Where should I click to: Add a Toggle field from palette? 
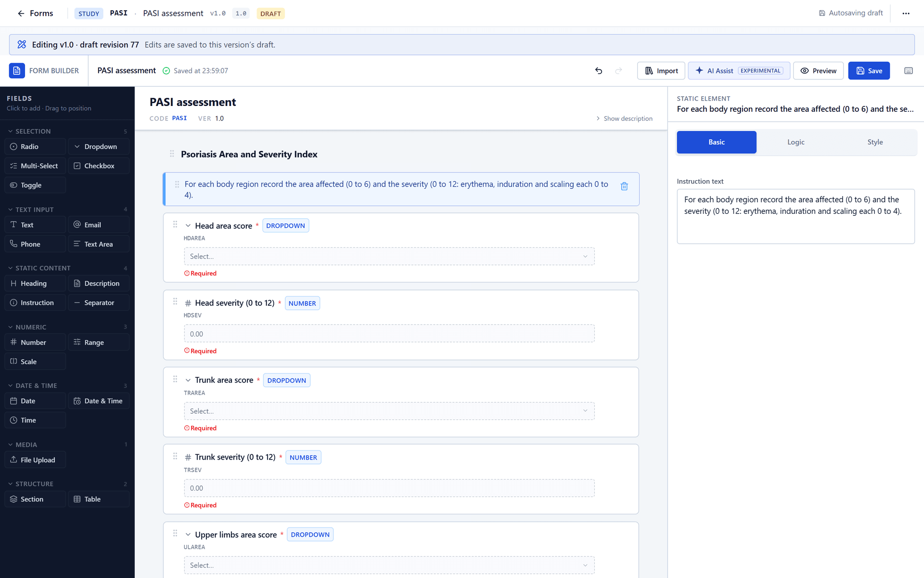pyautogui.click(x=35, y=185)
